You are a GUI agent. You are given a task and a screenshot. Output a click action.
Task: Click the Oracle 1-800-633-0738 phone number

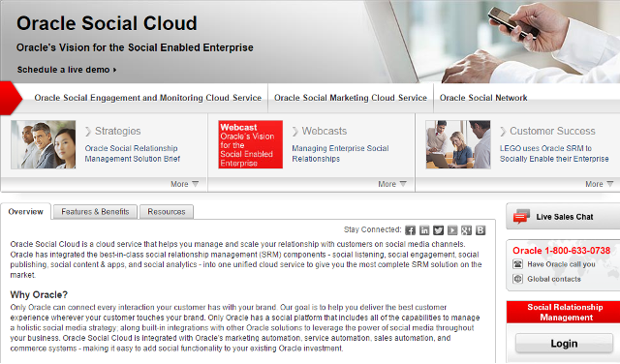click(x=562, y=251)
